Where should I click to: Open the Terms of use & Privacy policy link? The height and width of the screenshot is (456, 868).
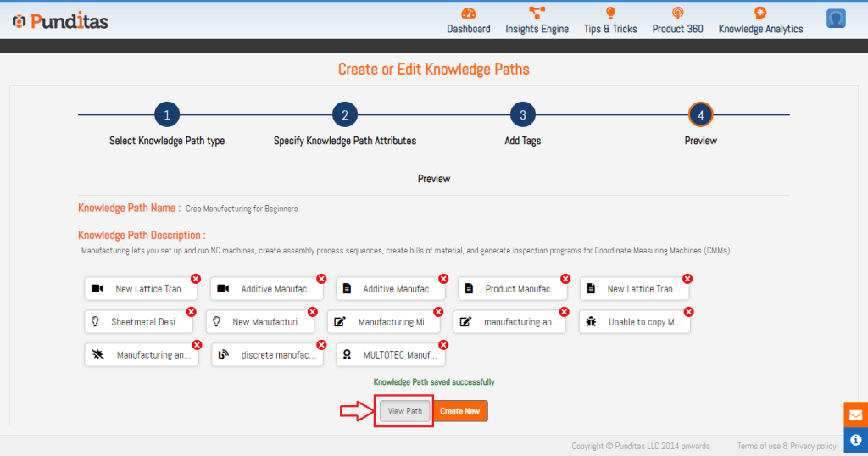[x=787, y=446]
